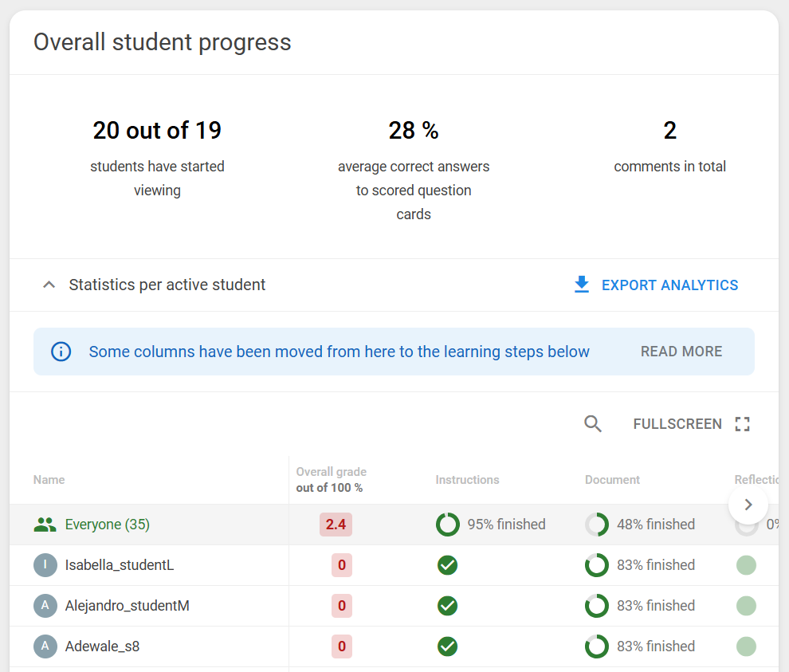789x672 pixels.
Task: Click Adewale_s8's avatar icon
Action: (45, 646)
